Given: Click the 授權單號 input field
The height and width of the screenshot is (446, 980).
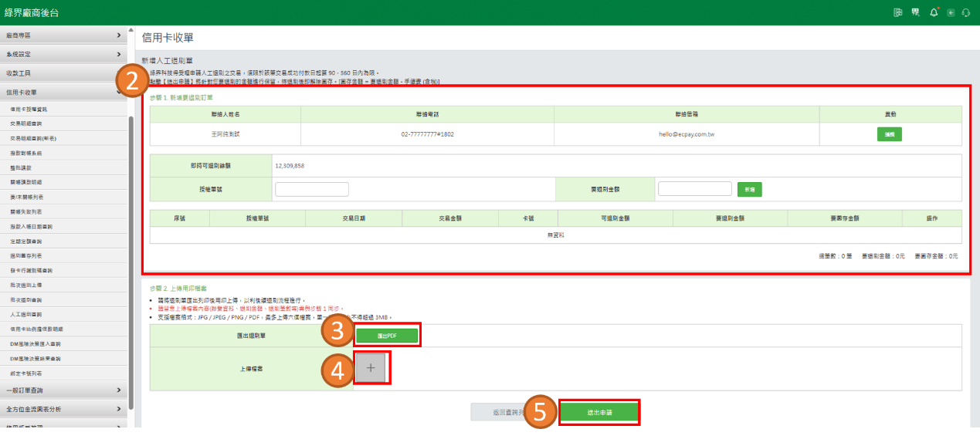Looking at the screenshot, I should 312,189.
